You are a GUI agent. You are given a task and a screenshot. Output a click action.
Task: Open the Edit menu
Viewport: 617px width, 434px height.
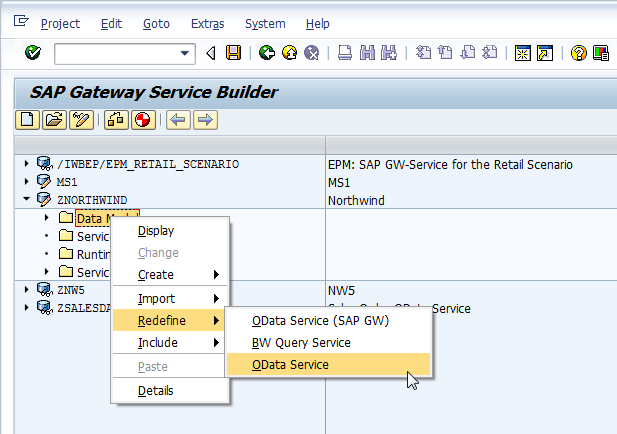(x=111, y=24)
